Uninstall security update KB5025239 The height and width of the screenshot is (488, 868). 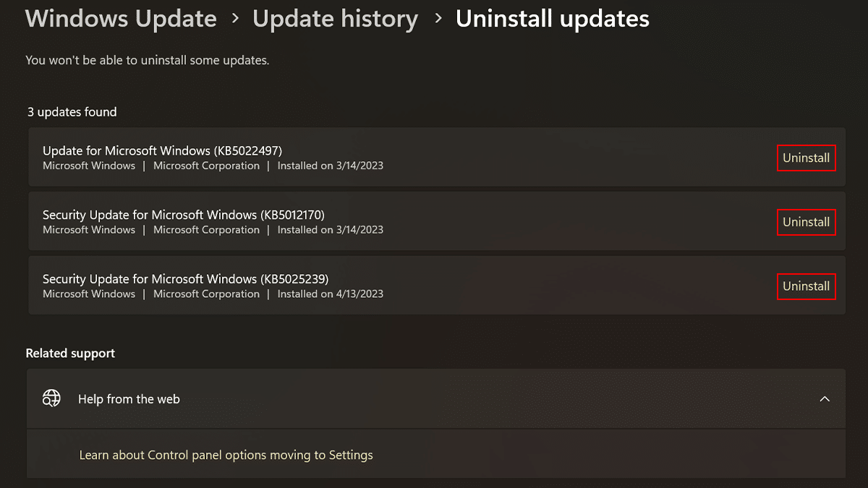coord(806,286)
